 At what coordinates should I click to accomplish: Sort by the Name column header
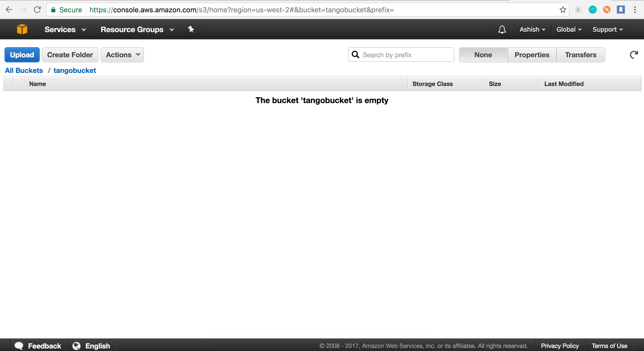[x=216, y=84]
